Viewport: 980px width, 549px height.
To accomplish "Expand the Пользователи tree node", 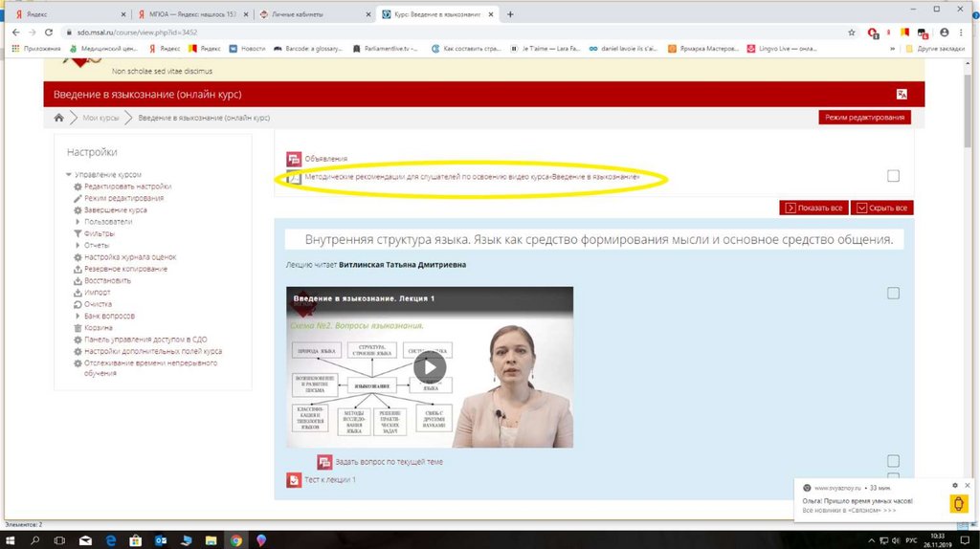I will pos(78,222).
